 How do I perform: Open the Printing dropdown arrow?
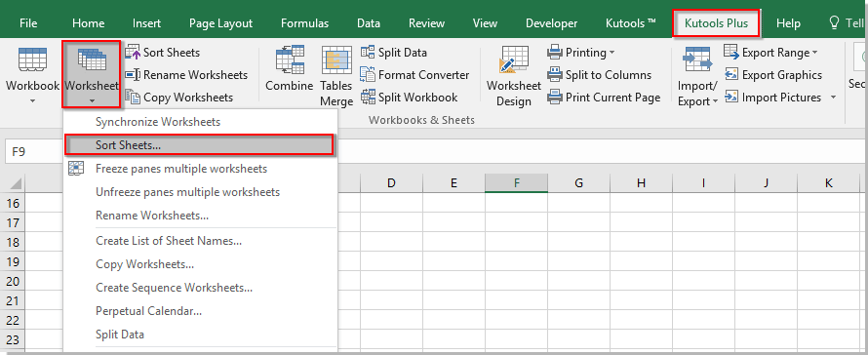click(612, 53)
